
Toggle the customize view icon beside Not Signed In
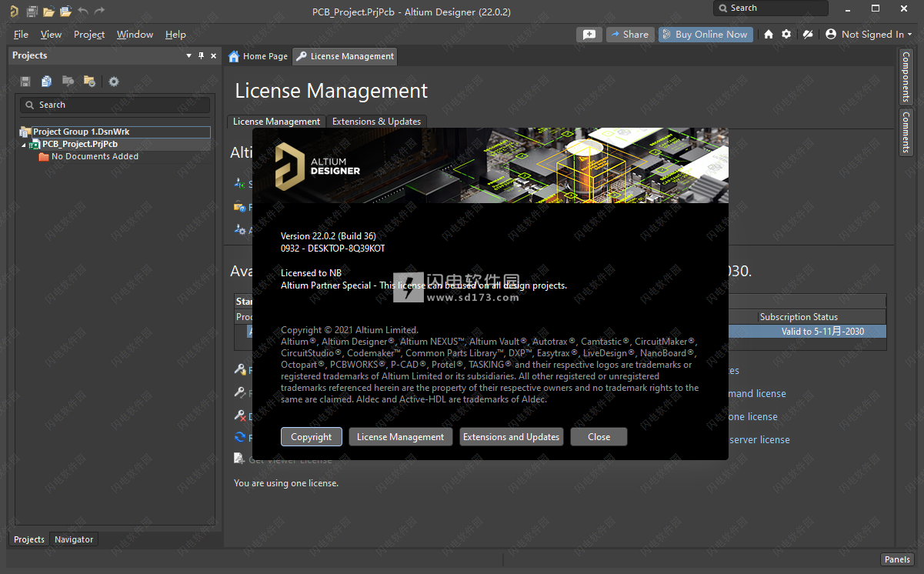(x=807, y=34)
